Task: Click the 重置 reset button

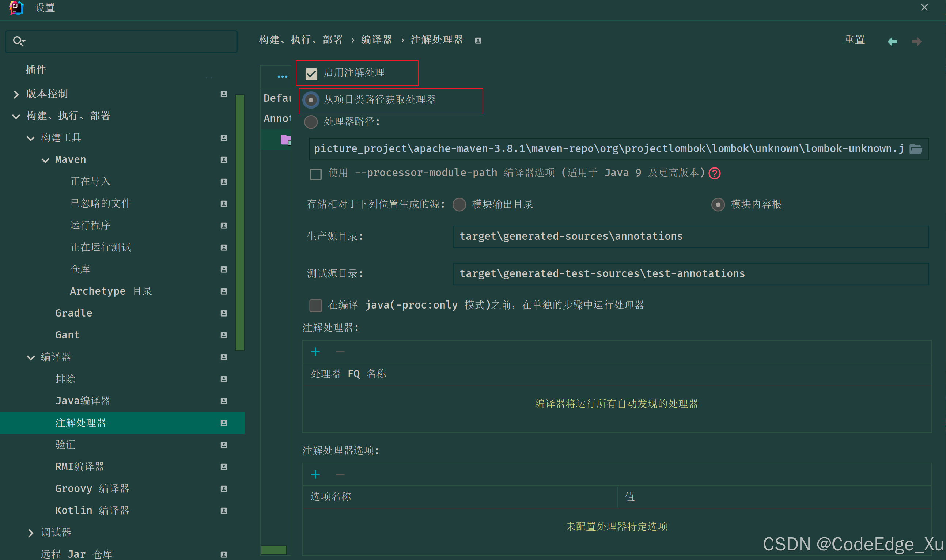Action: [x=855, y=39]
